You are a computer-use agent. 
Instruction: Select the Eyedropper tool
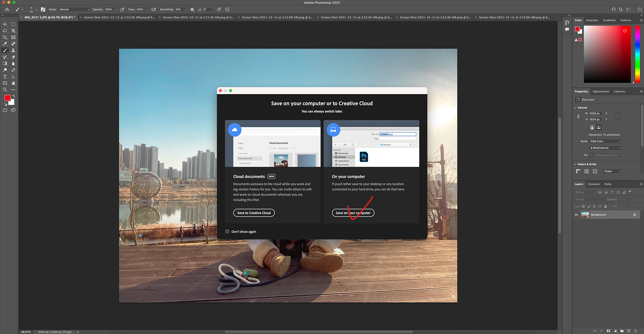pos(5,44)
